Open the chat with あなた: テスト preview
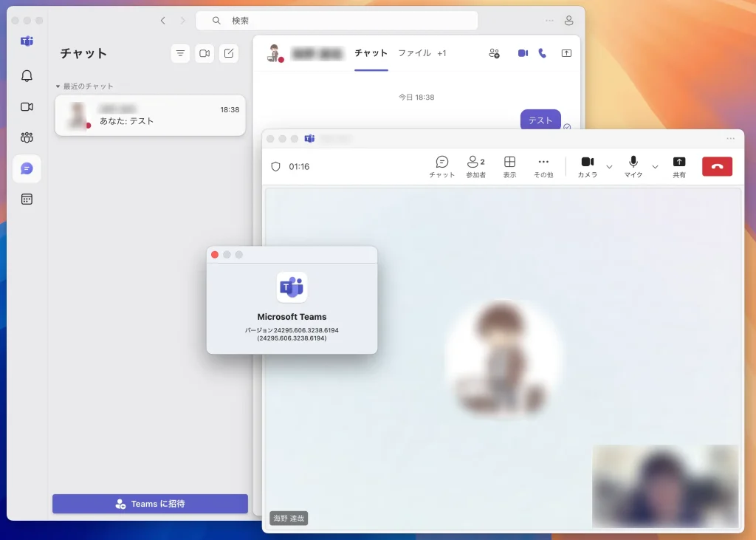 150,115
